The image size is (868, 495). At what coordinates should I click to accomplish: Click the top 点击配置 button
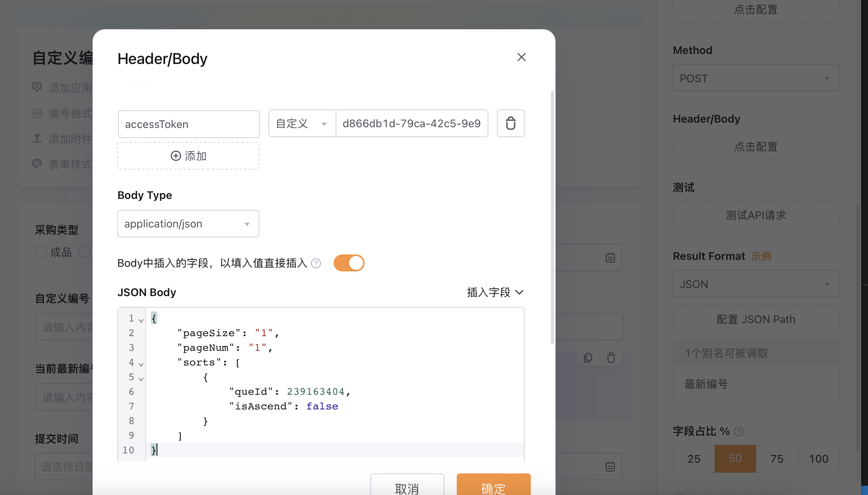point(756,10)
